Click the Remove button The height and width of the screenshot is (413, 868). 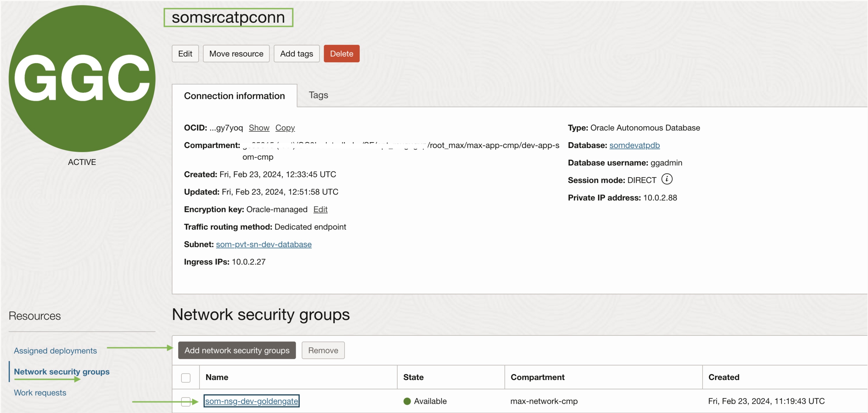(x=323, y=350)
